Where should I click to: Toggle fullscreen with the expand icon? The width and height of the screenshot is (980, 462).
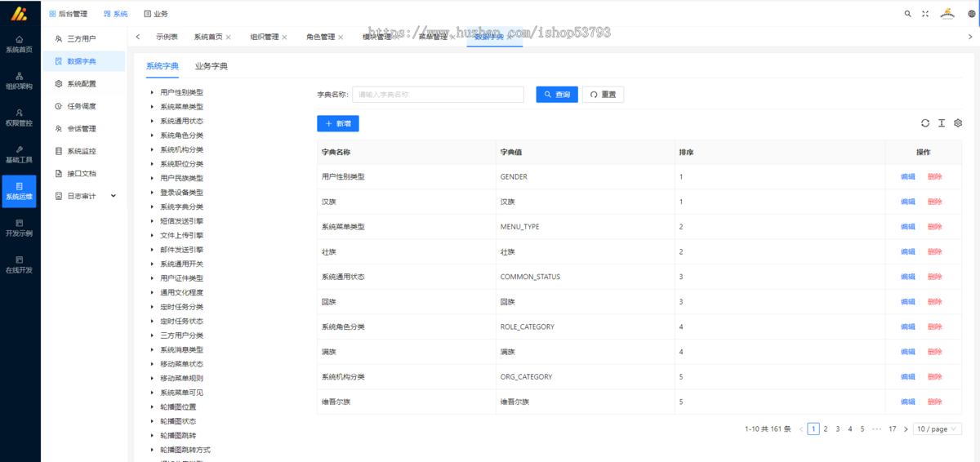(925, 14)
